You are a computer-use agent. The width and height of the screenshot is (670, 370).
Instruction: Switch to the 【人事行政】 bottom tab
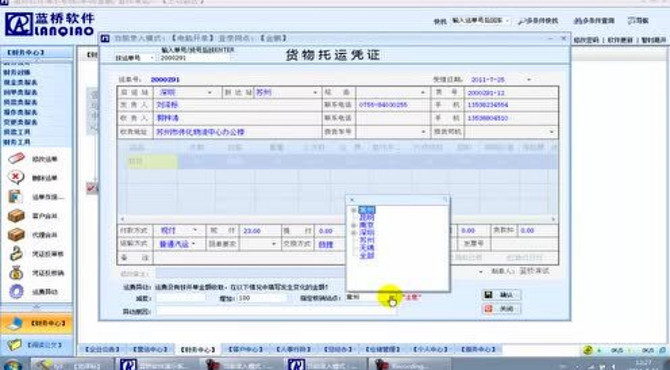[293, 349]
